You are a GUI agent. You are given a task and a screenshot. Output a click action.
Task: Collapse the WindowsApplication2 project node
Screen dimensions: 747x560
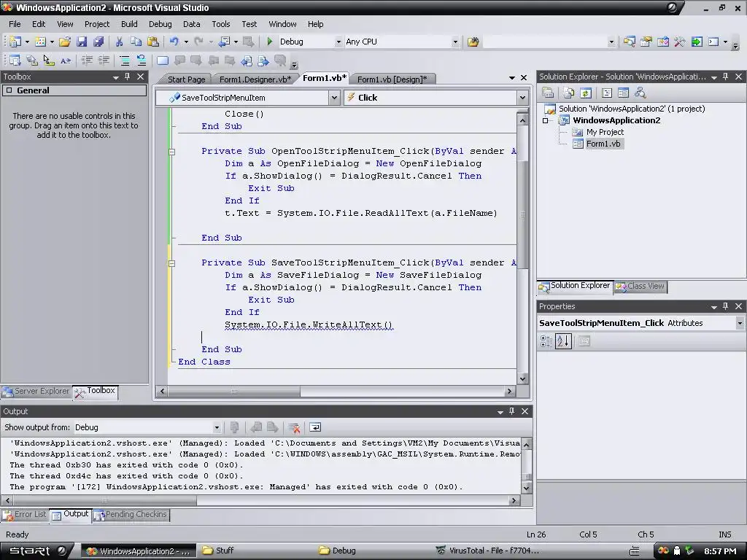coord(546,120)
